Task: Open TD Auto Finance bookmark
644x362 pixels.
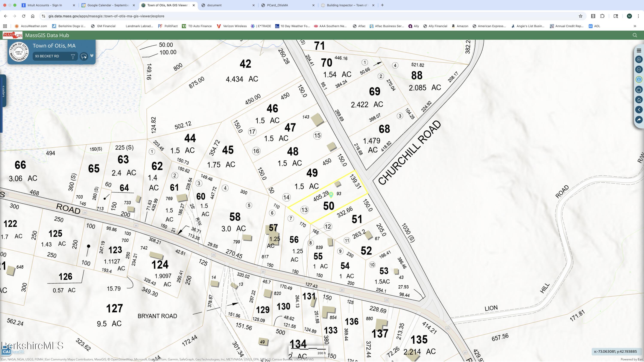Action: click(x=197, y=26)
